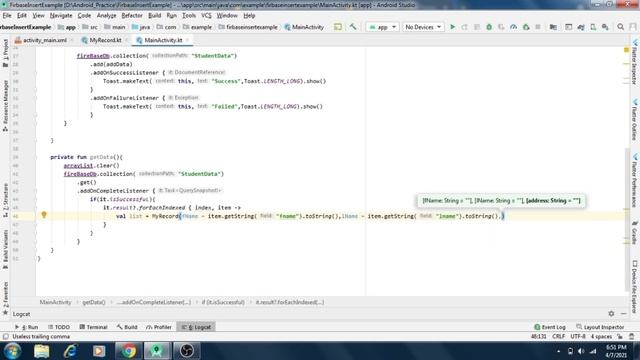Open Chrome from the taskbar

128,351
